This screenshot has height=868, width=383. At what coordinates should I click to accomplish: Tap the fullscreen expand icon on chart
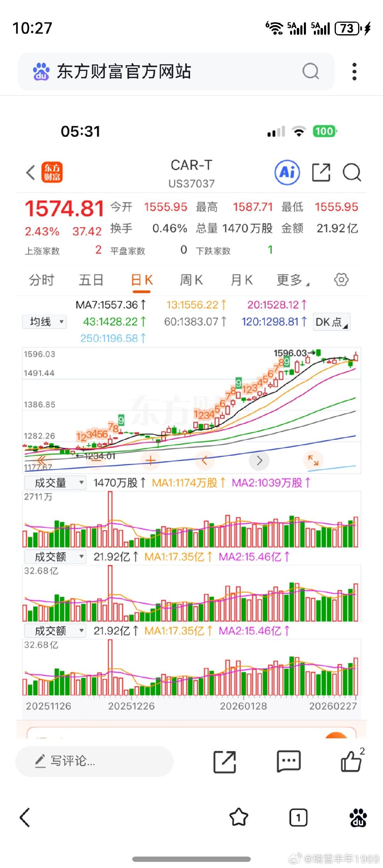(313, 460)
